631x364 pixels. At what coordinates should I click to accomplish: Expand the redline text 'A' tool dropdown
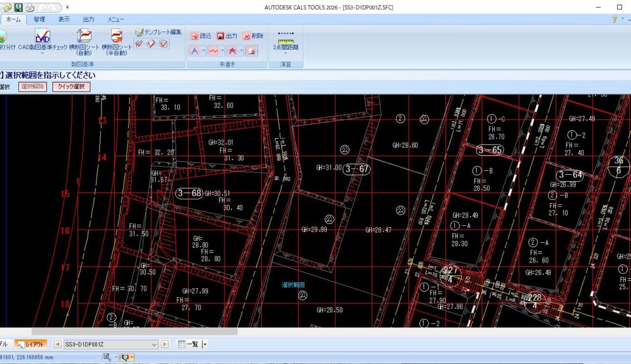pyautogui.click(x=203, y=51)
